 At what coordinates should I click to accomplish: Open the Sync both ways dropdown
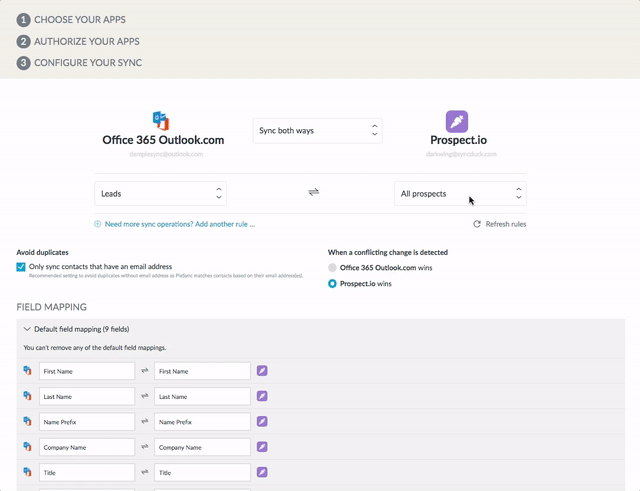[318, 131]
